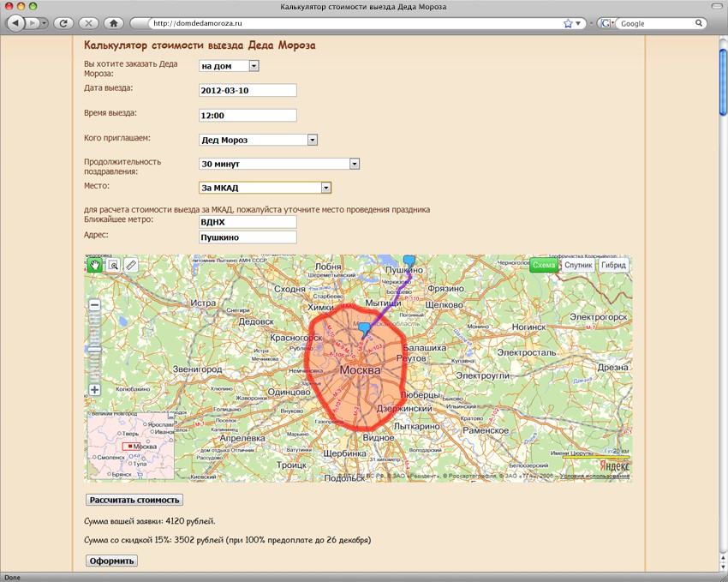Select the map magnifier zoom tool
This screenshot has height=582, width=728.
pos(113,265)
